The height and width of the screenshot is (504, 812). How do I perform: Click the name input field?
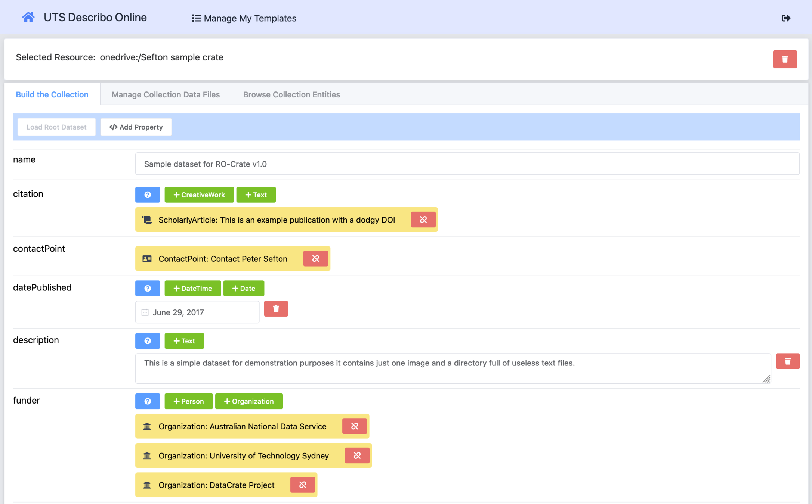point(467,164)
